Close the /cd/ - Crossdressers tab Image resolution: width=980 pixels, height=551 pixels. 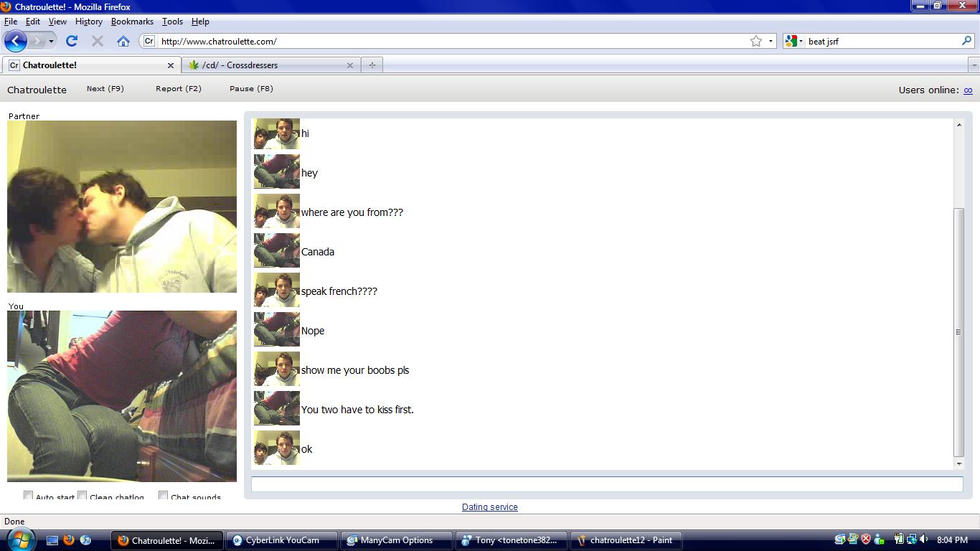point(350,65)
